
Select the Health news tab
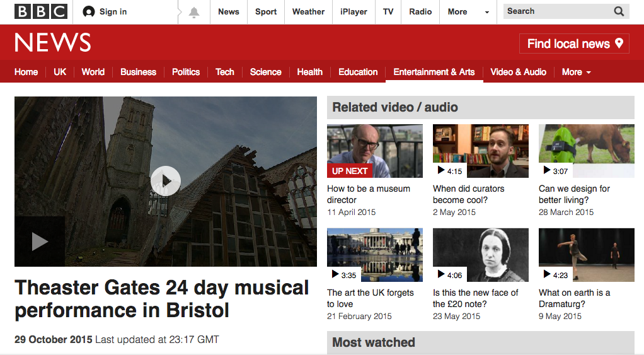coord(310,72)
